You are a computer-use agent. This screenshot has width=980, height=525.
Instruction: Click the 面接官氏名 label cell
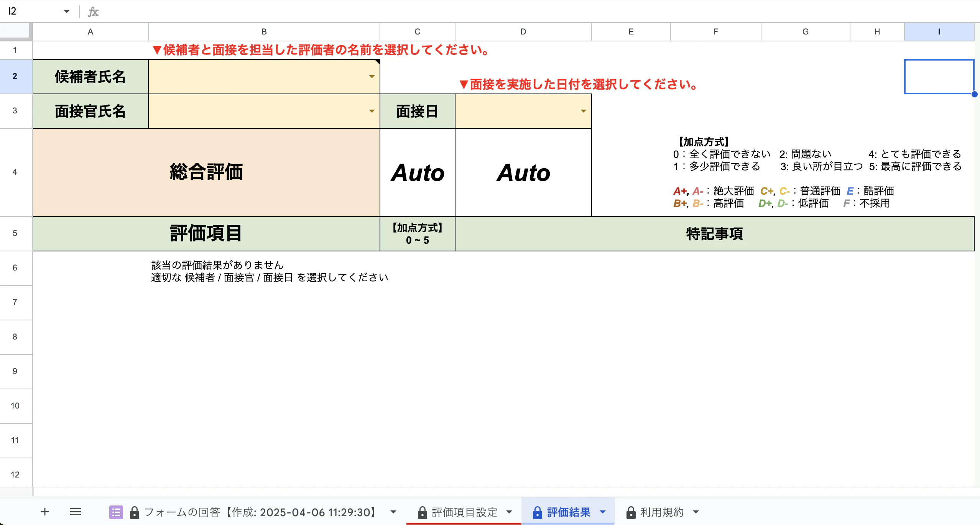pyautogui.click(x=90, y=111)
